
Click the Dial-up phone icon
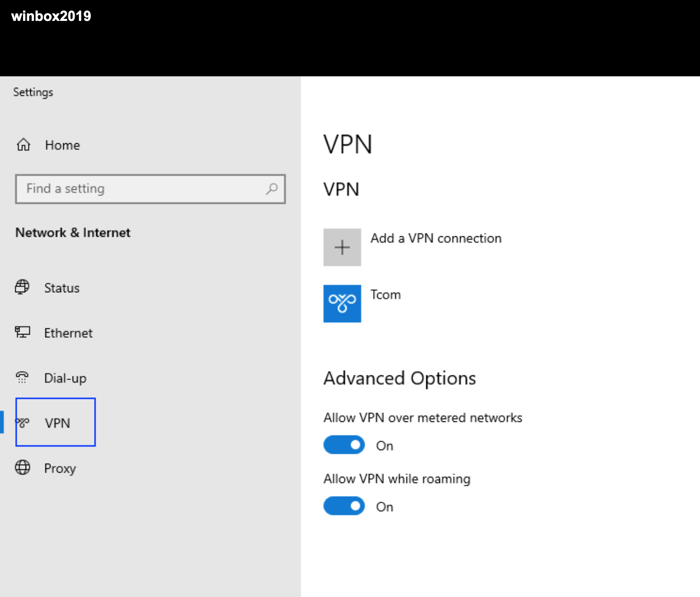point(22,377)
